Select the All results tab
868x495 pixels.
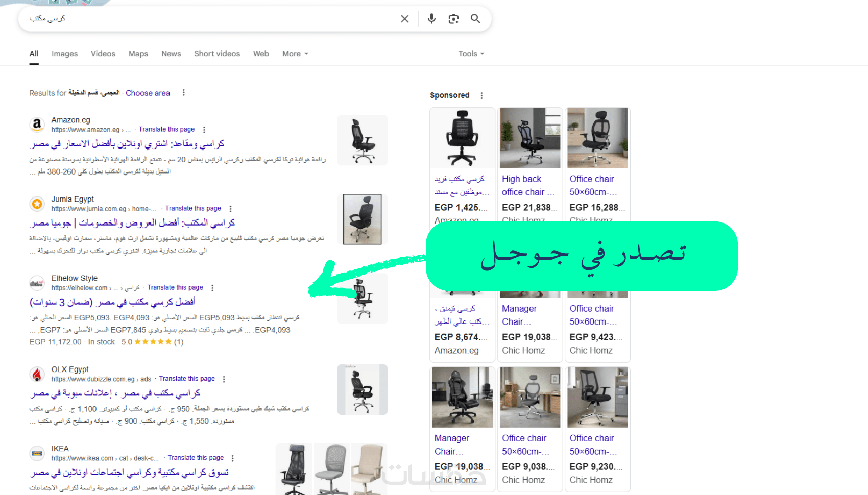pos(34,54)
